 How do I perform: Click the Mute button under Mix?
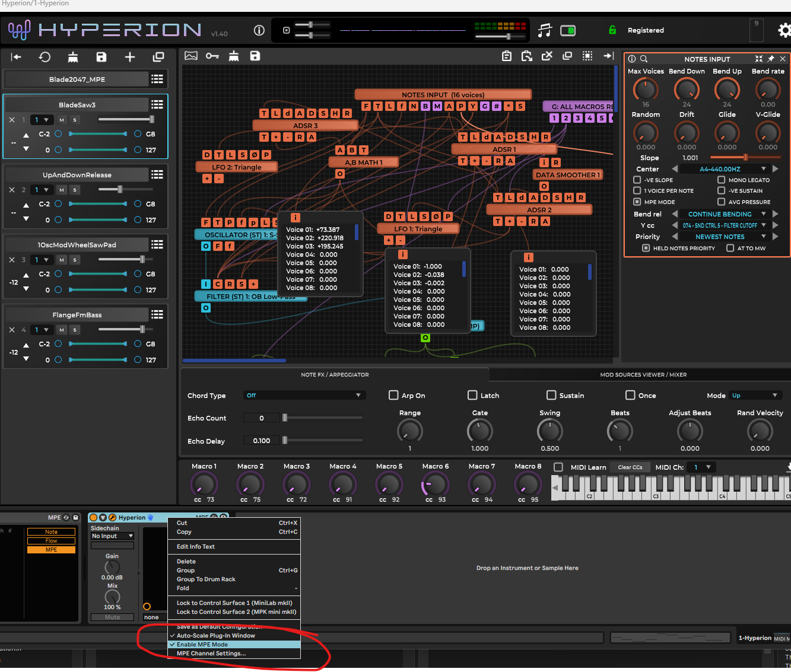click(x=112, y=617)
